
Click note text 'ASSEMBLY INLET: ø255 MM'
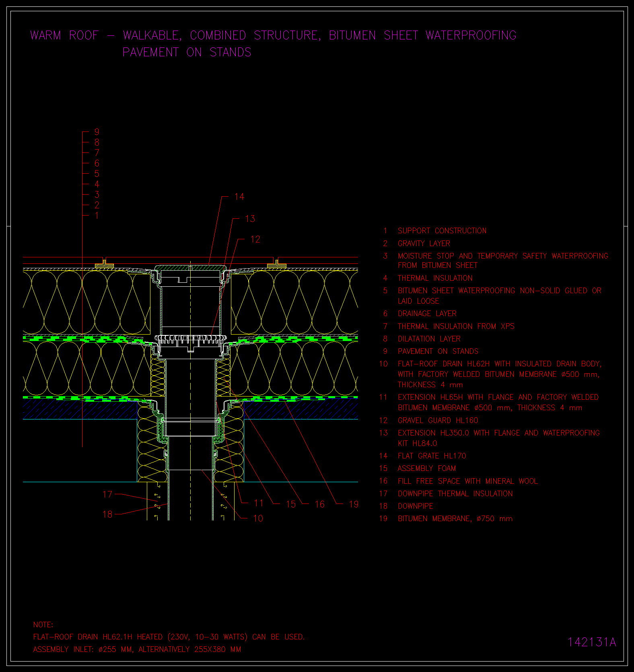83,649
